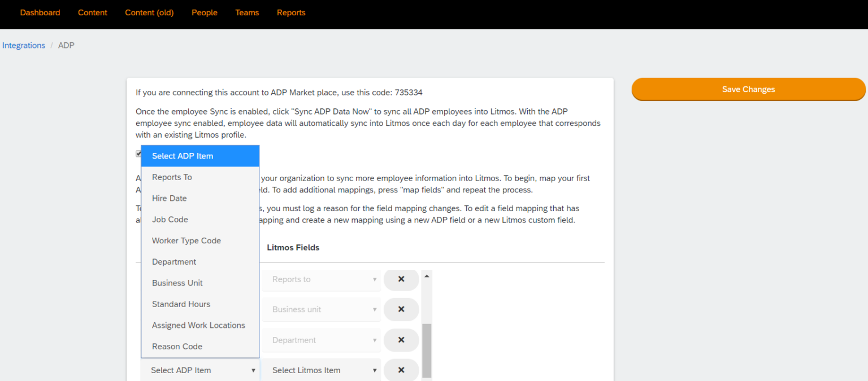Remove the 'Select Litmos Item' row with X
This screenshot has width=868, height=381.
point(401,370)
